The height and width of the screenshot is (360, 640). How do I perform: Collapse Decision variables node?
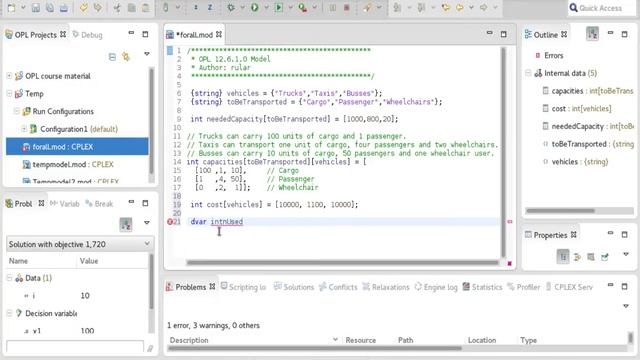tap(9, 313)
